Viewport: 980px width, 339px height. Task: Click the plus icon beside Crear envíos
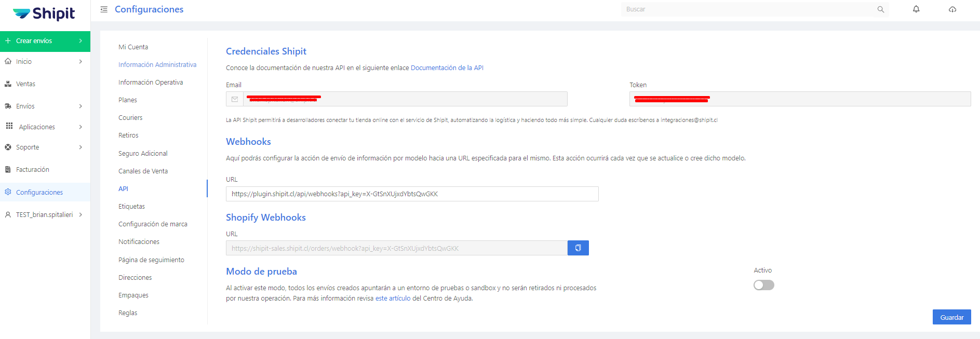point(8,40)
